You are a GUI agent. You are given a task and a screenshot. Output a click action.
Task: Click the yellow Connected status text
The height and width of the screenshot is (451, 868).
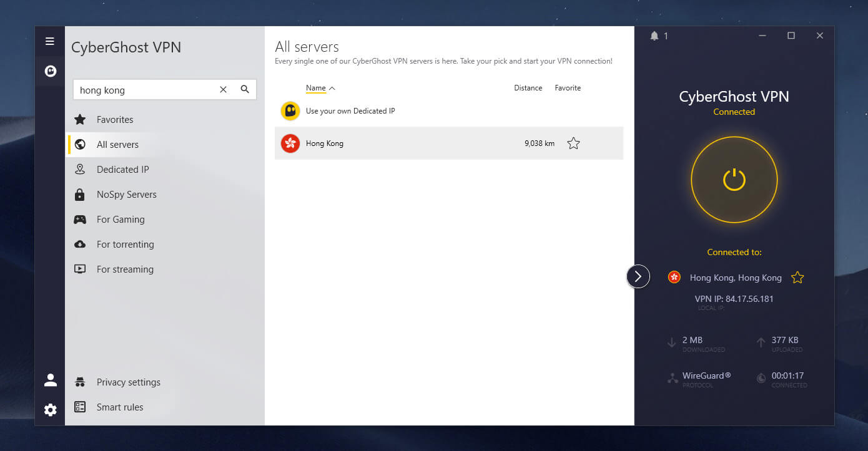coord(734,112)
